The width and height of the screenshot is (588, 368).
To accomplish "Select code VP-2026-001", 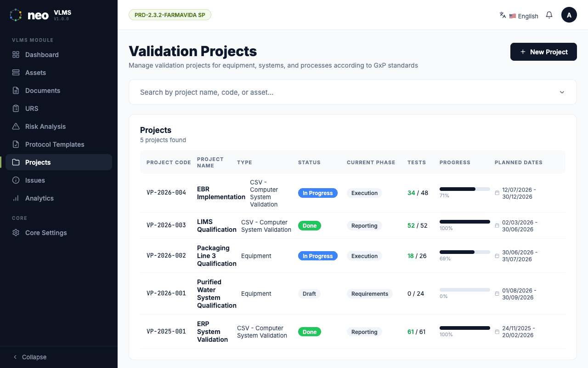I will [166, 293].
